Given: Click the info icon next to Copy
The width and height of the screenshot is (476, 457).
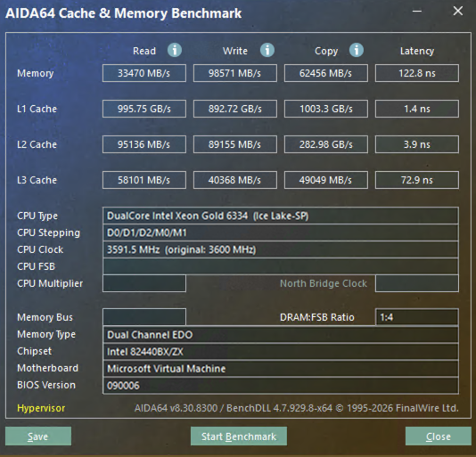Looking at the screenshot, I should coord(356,50).
